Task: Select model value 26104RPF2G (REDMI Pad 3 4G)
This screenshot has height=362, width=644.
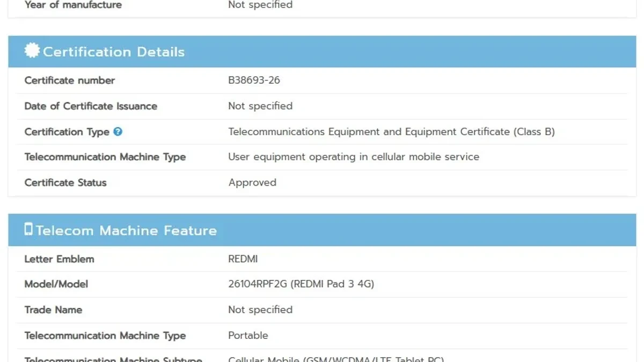Action: click(301, 284)
